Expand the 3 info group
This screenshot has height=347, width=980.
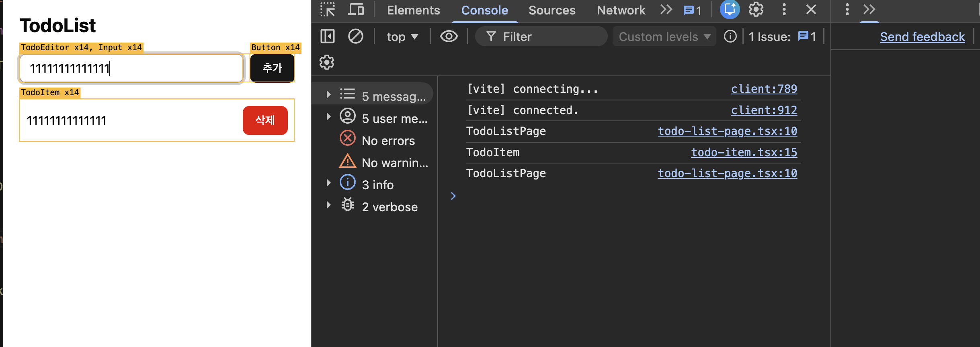(328, 183)
